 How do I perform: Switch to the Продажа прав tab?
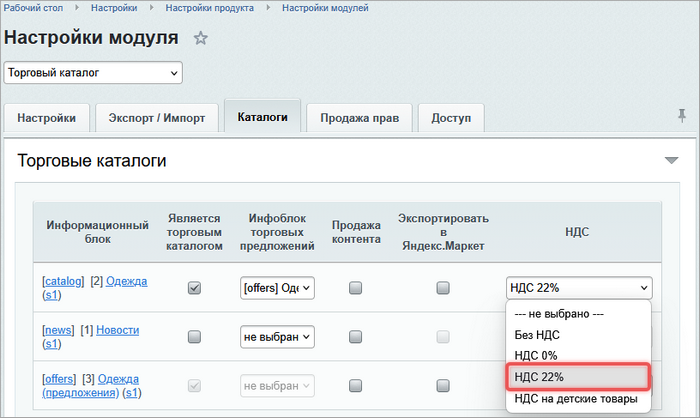[x=359, y=118]
